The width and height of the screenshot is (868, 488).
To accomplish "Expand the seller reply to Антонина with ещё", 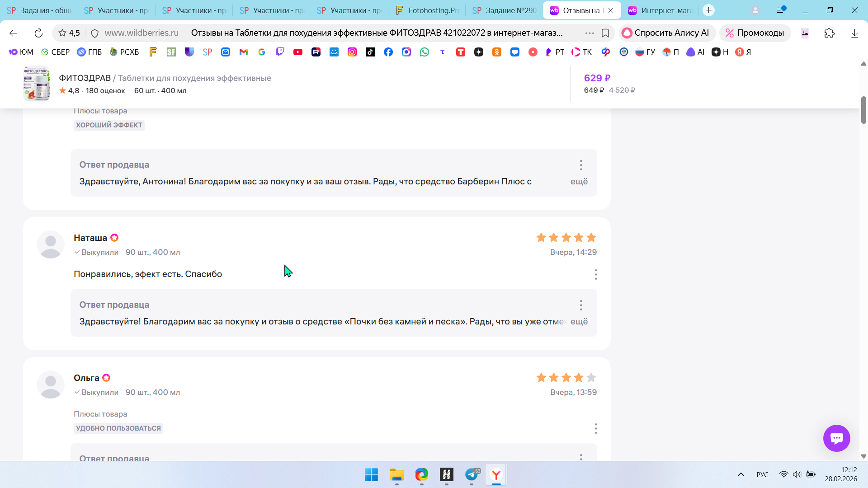I will click(579, 181).
